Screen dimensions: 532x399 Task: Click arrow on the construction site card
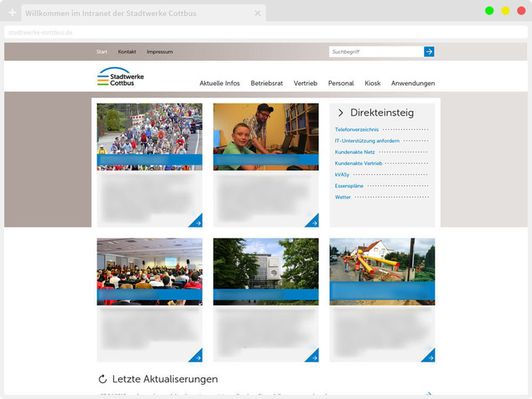(429, 356)
